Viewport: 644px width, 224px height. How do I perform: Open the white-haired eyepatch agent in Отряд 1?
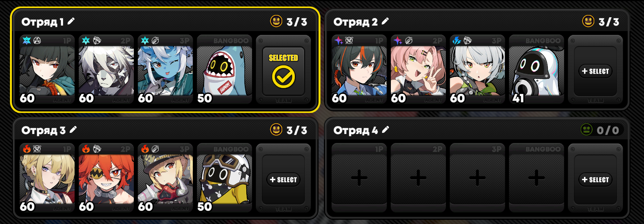[106, 70]
